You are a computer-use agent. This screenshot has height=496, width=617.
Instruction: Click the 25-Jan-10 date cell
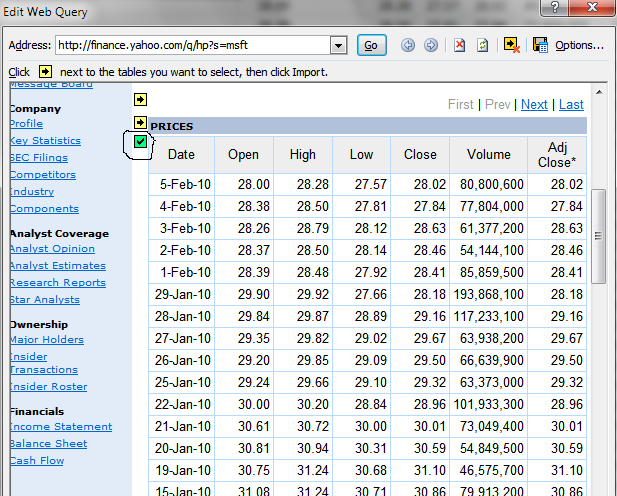(x=181, y=382)
